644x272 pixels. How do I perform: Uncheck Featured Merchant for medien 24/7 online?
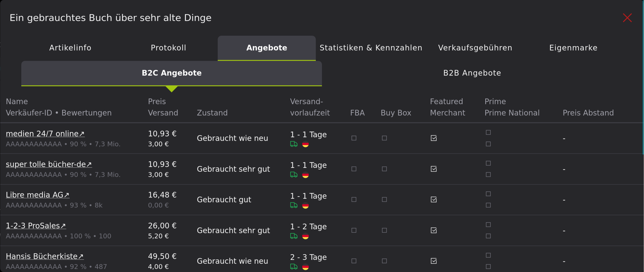point(434,138)
